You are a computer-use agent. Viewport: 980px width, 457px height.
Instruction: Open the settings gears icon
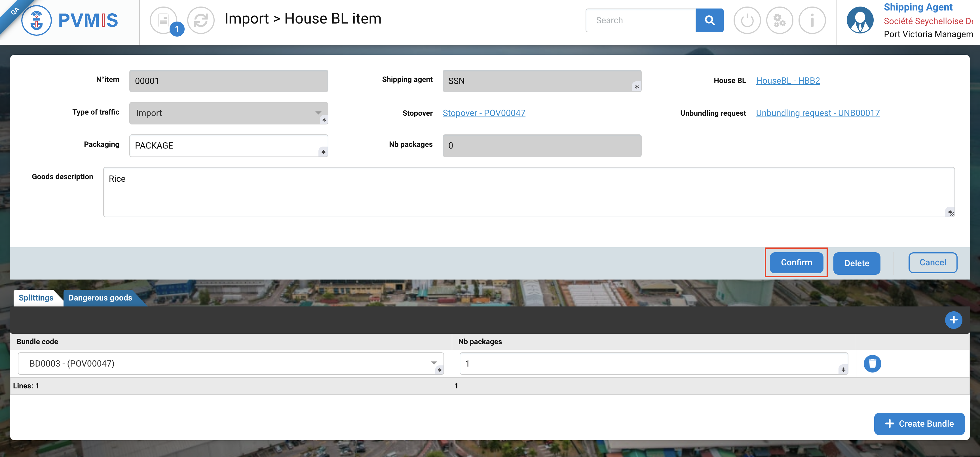point(779,20)
